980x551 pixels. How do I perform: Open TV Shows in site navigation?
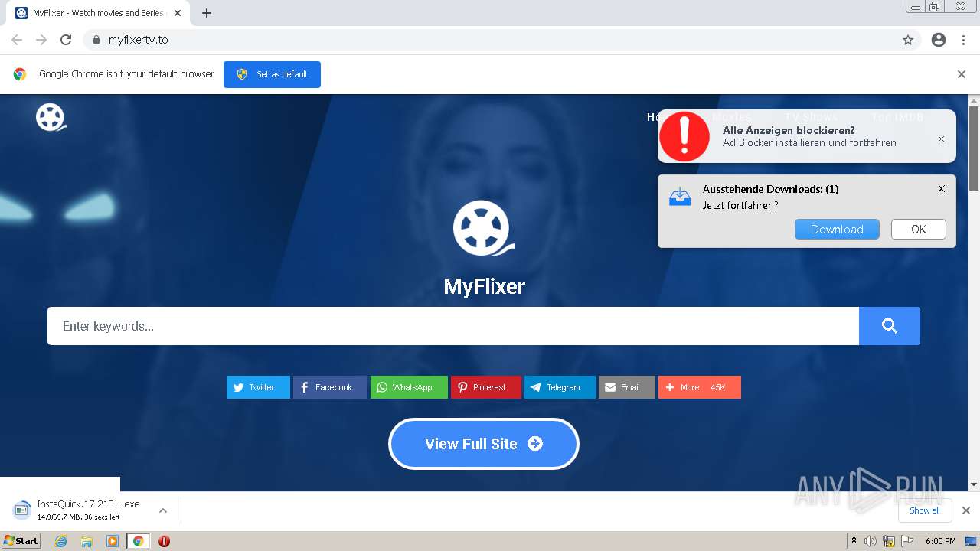[812, 117]
